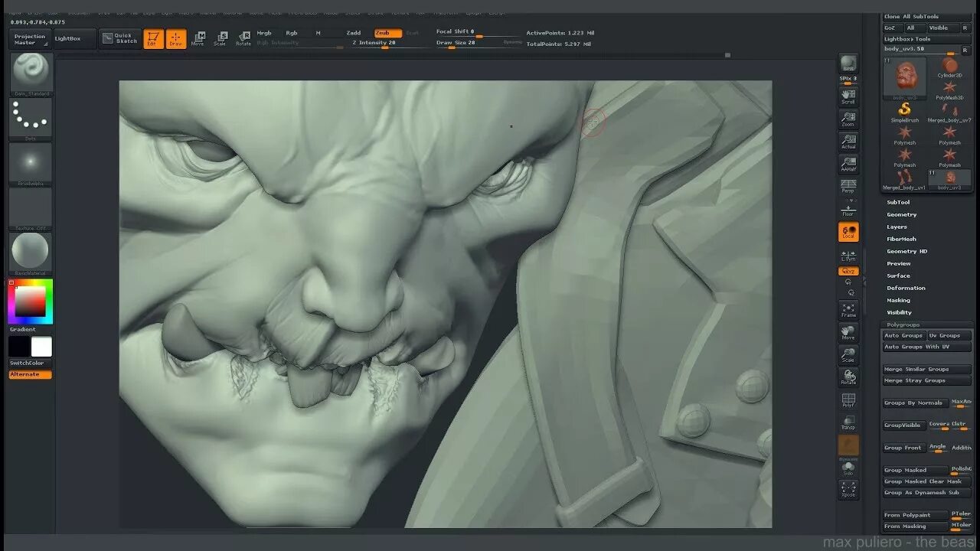980x551 pixels.
Task: Click the GroupVisible button
Action: [x=904, y=425]
